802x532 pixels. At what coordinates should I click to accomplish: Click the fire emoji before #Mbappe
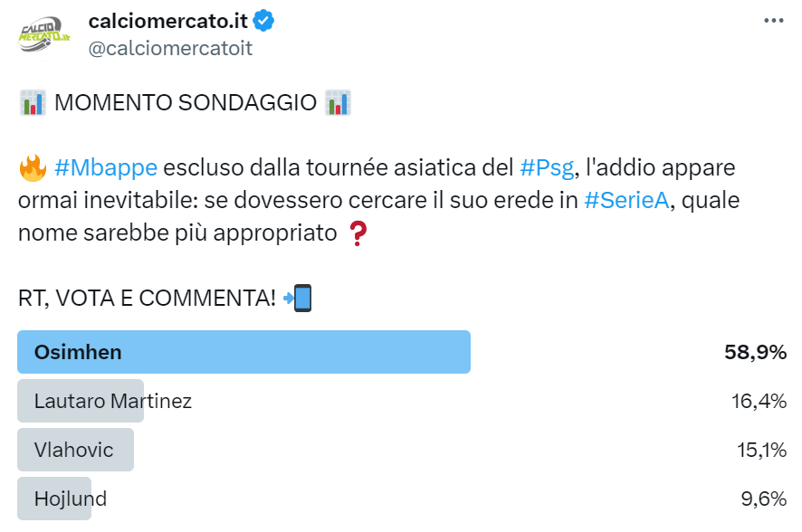click(x=32, y=167)
